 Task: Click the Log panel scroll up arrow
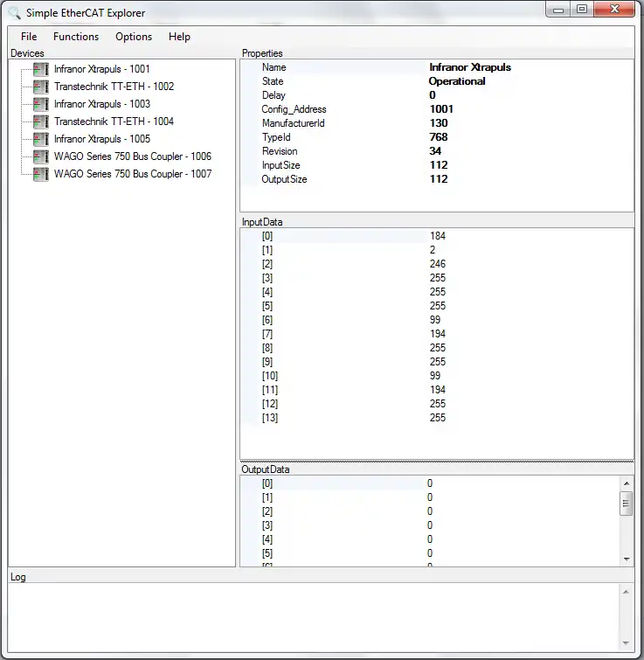[626, 592]
